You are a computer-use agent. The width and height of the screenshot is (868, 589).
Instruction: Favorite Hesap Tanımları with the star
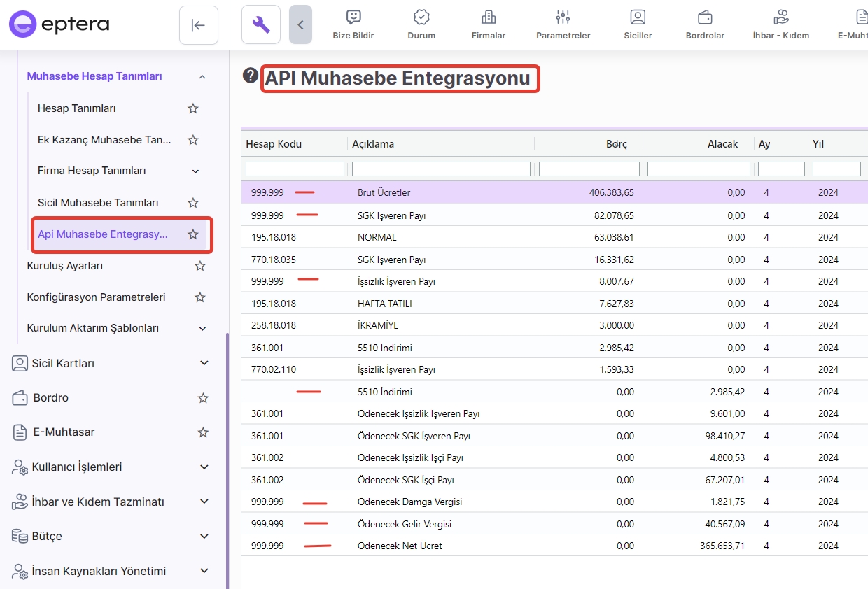tap(193, 108)
